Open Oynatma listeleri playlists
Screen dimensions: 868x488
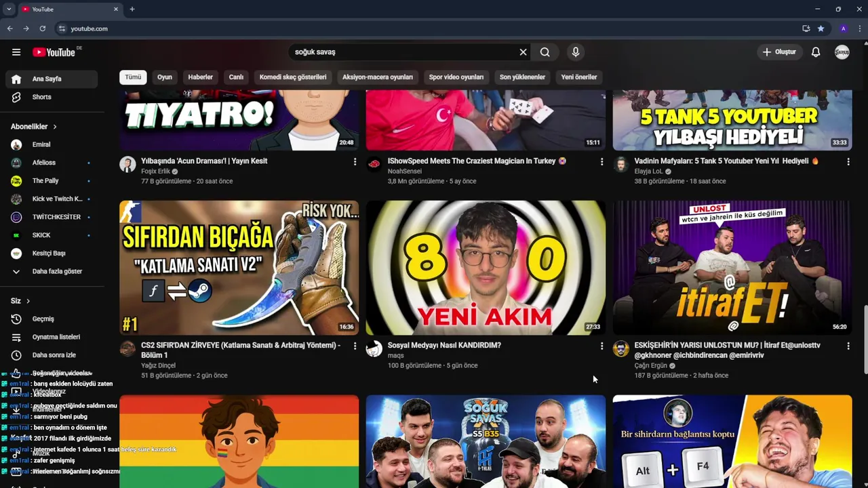pyautogui.click(x=52, y=337)
